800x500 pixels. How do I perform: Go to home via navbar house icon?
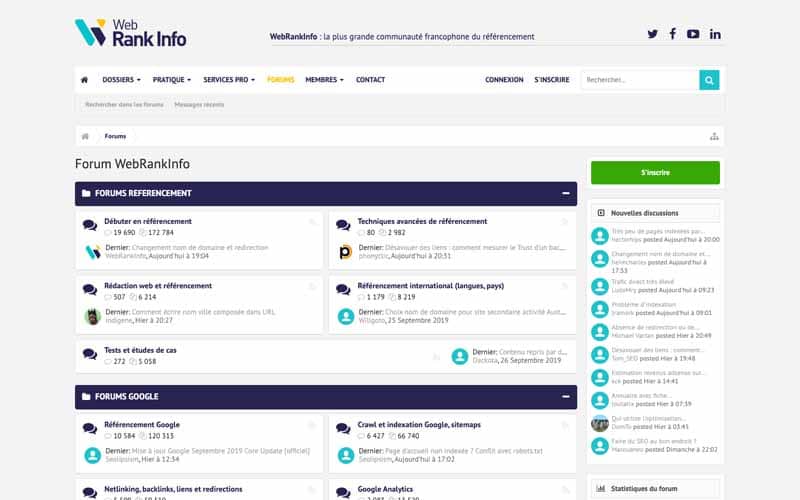click(85, 80)
